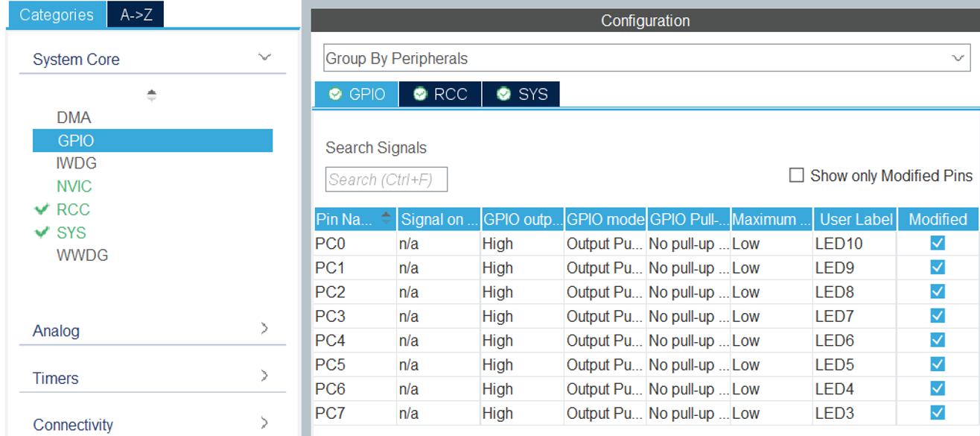Click green check icon on RCC tab
This screenshot has width=980, height=436.
[421, 94]
